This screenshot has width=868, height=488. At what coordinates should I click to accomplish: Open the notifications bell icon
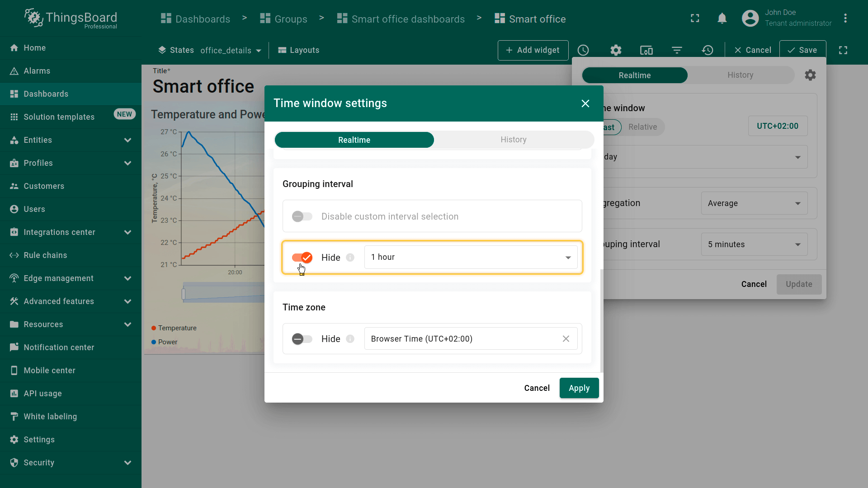722,19
